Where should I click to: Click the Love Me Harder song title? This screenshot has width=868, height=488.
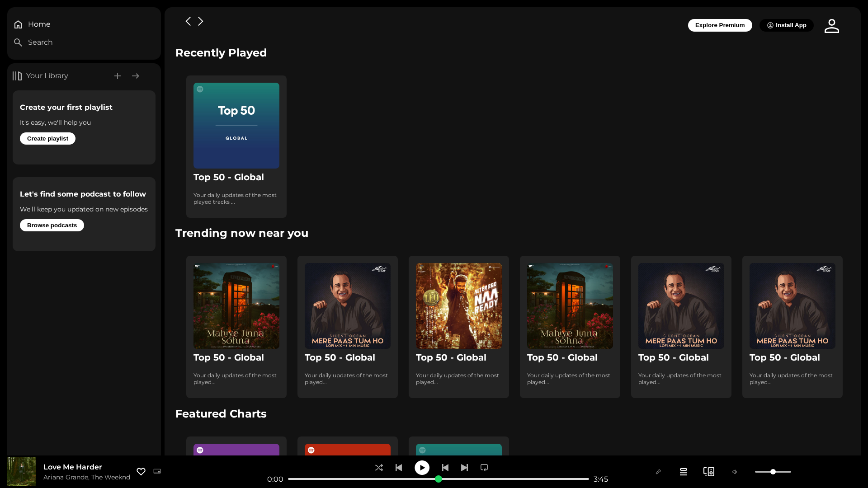(x=73, y=467)
